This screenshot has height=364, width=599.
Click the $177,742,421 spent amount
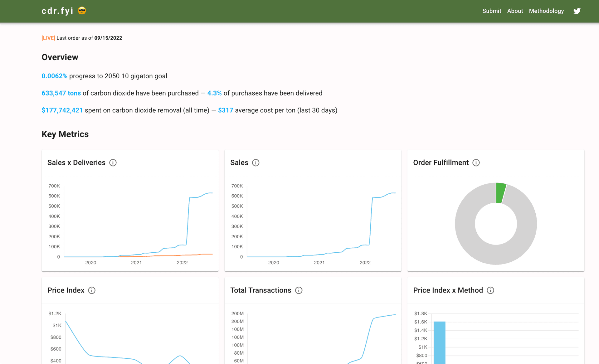click(x=62, y=110)
